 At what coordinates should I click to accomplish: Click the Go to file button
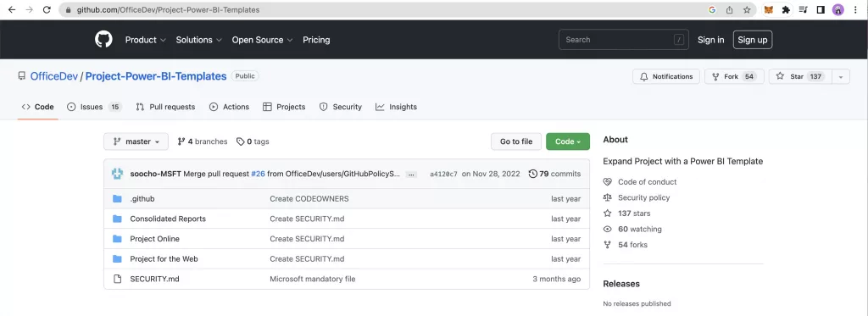tap(516, 141)
